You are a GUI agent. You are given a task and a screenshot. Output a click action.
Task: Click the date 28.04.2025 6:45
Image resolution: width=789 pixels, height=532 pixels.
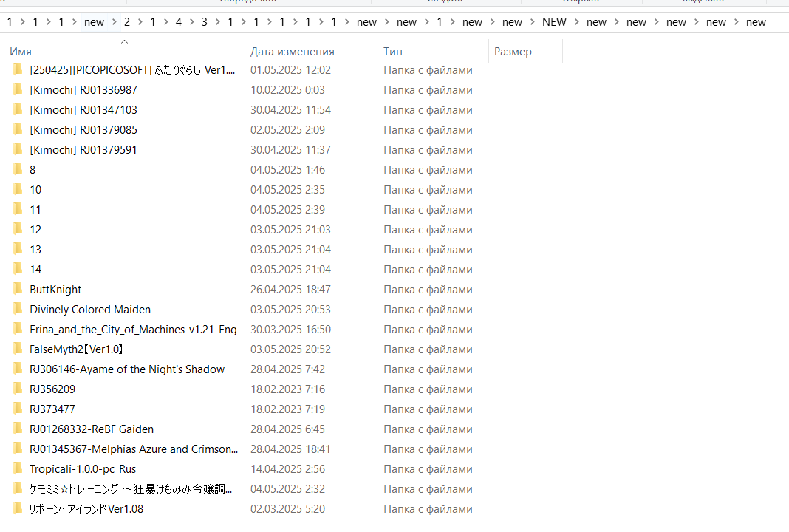288,429
